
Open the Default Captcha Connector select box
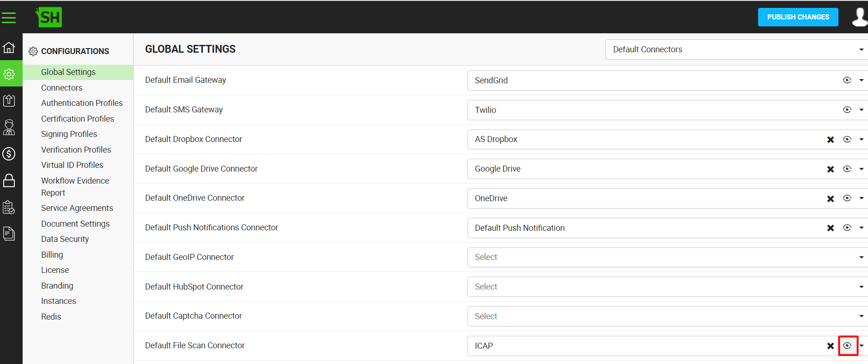click(668, 316)
